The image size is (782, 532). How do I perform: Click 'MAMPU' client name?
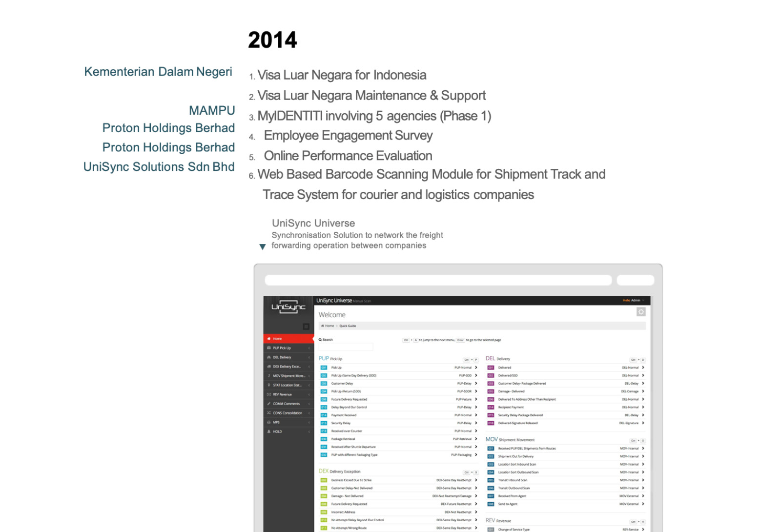click(x=212, y=111)
